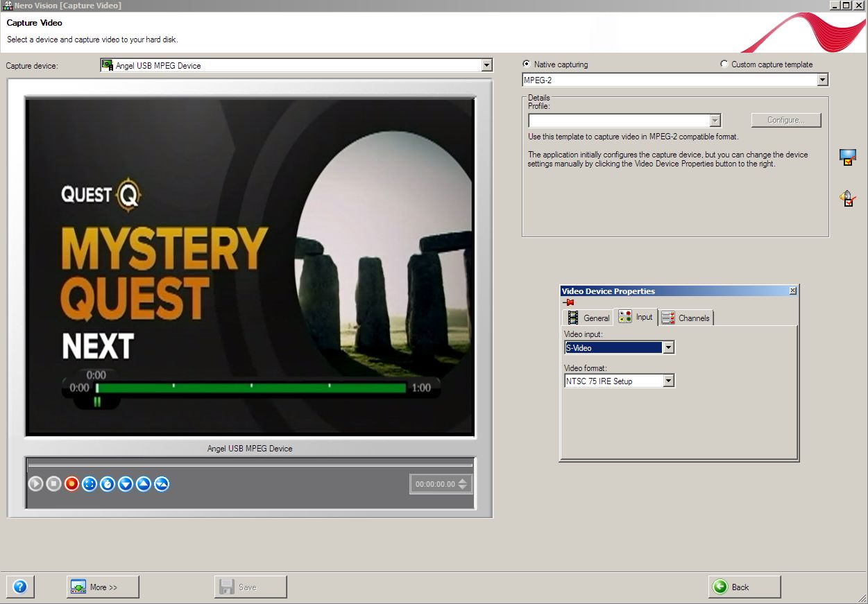Viewport: 868px width, 604px height.
Task: Click the capture seek bar above the controls
Action: click(250, 464)
